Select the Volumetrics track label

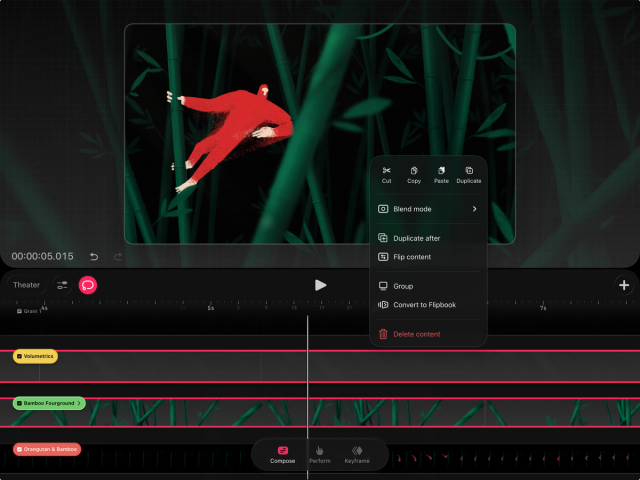point(38,356)
